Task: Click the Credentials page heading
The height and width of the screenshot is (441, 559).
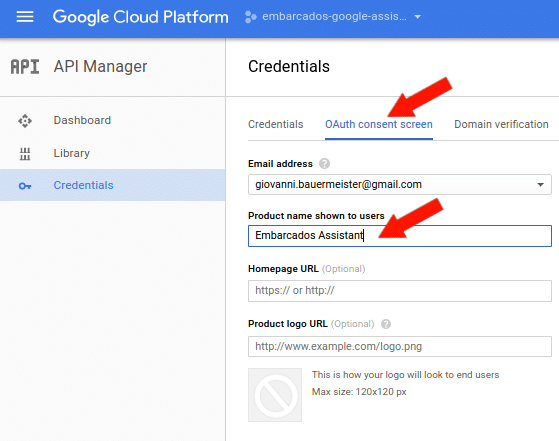Action: 289,67
